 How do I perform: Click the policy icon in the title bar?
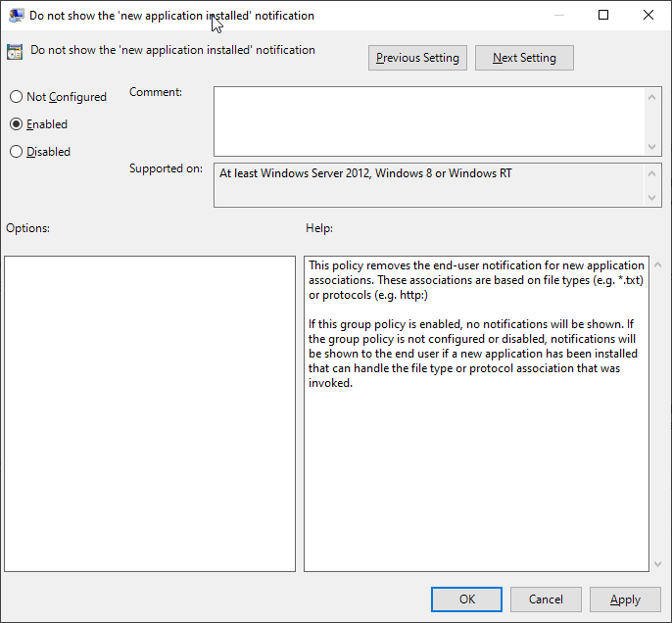coord(16,16)
